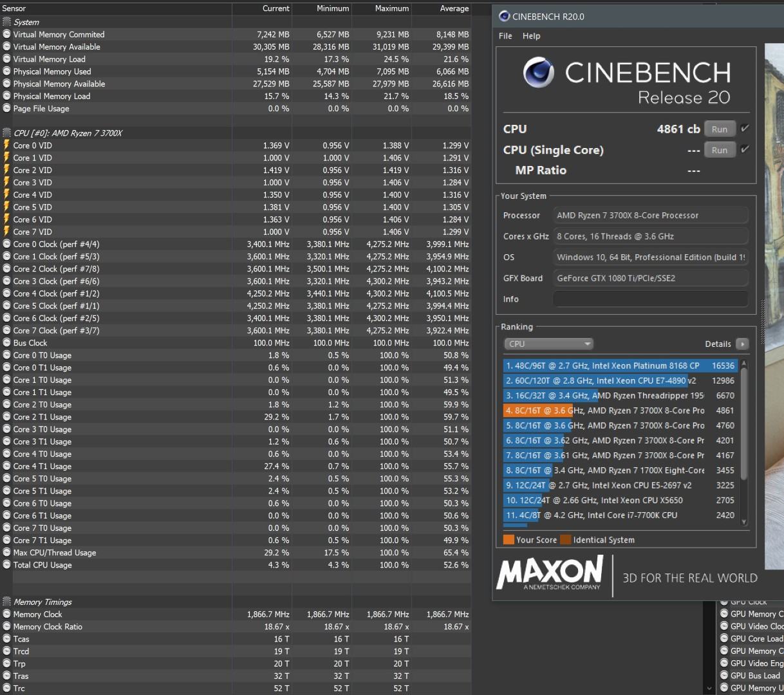The height and width of the screenshot is (695, 784).
Task: Click the Core 0 VID lightning icon
Action: point(6,145)
